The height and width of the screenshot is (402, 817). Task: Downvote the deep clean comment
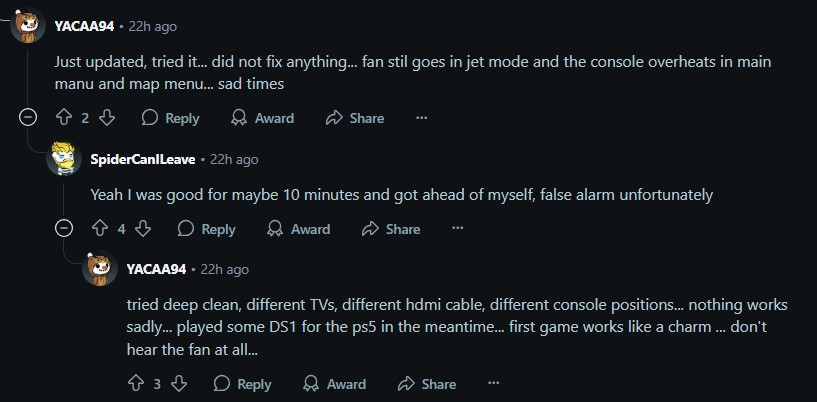click(179, 384)
